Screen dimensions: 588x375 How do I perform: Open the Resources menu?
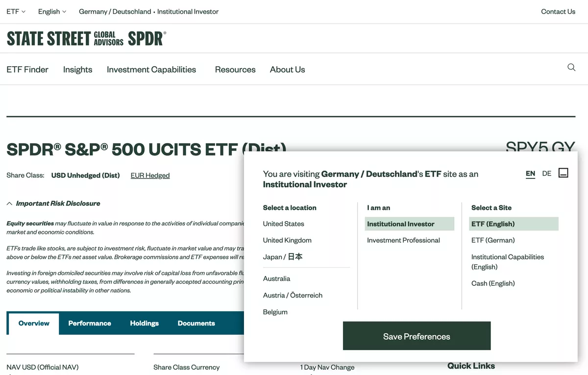235,70
